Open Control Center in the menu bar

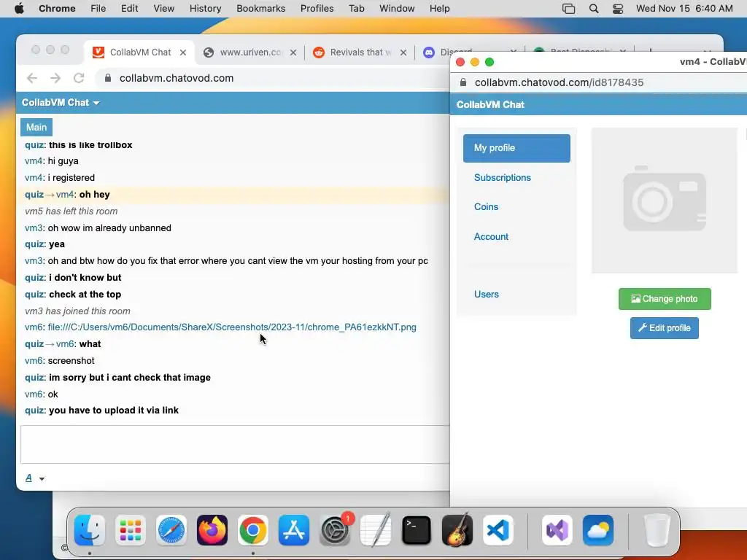[x=618, y=9]
